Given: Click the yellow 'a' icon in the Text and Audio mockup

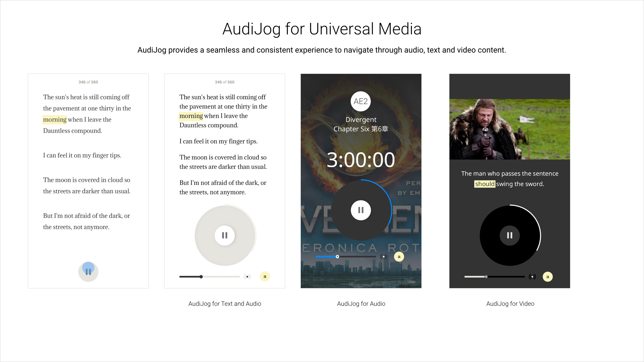Looking at the screenshot, I should tap(265, 276).
